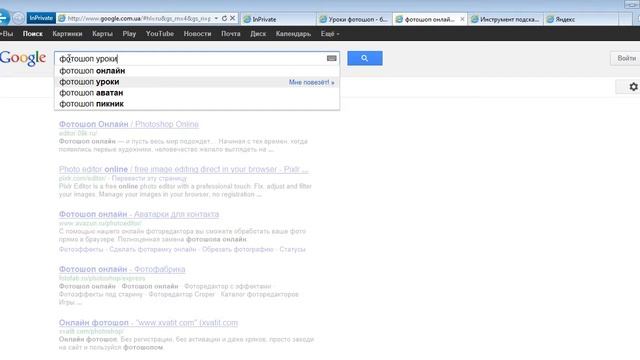Screen dimensions: 640x360
Task: Open Новости in Google top bar
Action: coord(198,34)
